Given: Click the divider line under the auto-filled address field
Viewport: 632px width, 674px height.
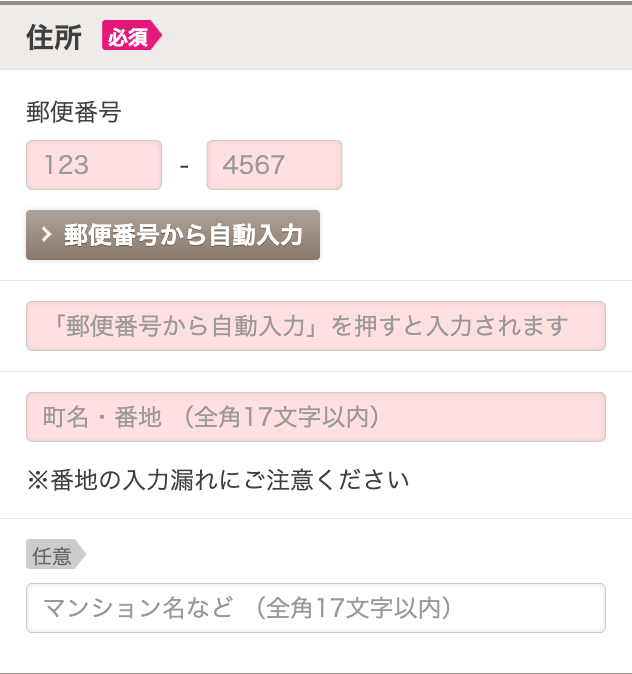Looking at the screenshot, I should point(316,372).
